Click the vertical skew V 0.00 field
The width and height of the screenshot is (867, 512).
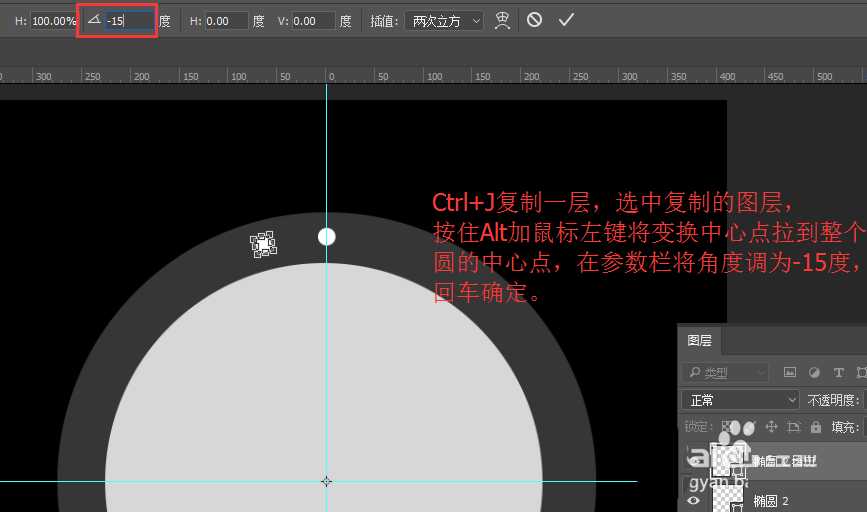click(x=312, y=21)
